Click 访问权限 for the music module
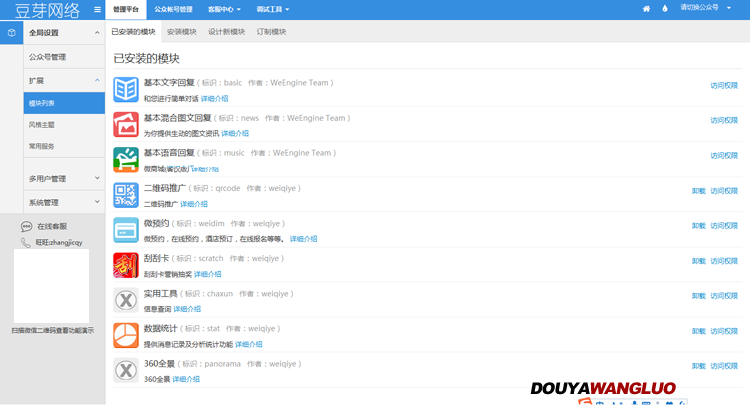Image resolution: width=750 pixels, height=405 pixels. click(724, 156)
